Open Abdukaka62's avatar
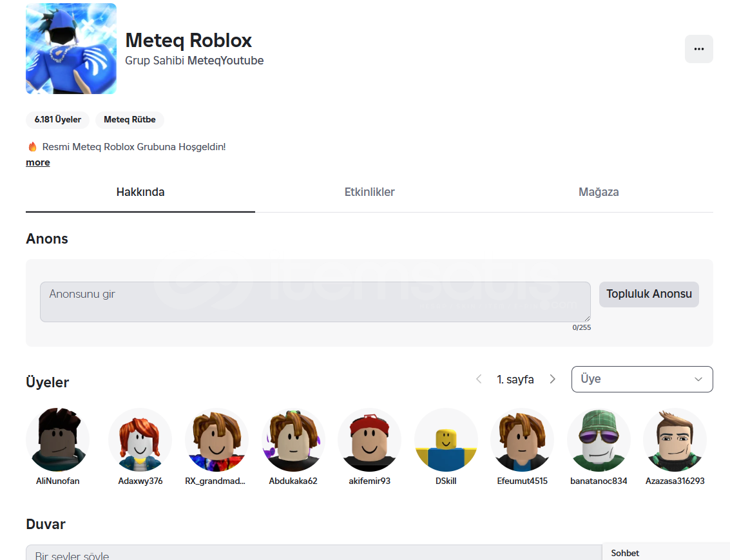The image size is (730, 560). click(293, 440)
